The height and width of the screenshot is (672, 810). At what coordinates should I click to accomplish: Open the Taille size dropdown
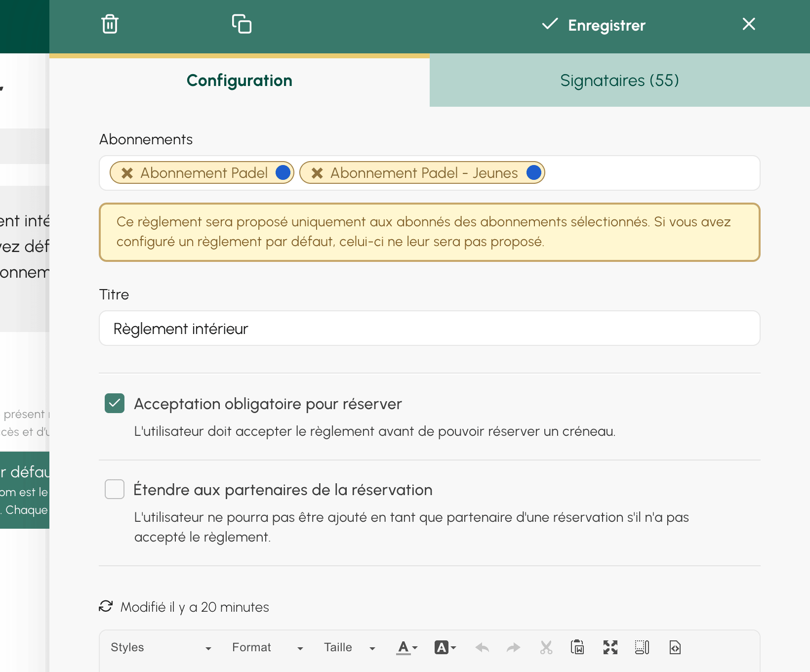click(350, 647)
